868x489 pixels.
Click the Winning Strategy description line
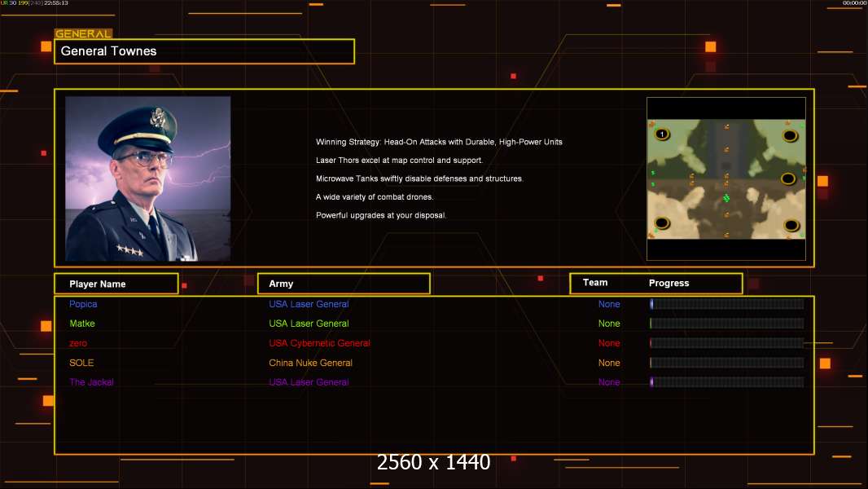coord(439,142)
